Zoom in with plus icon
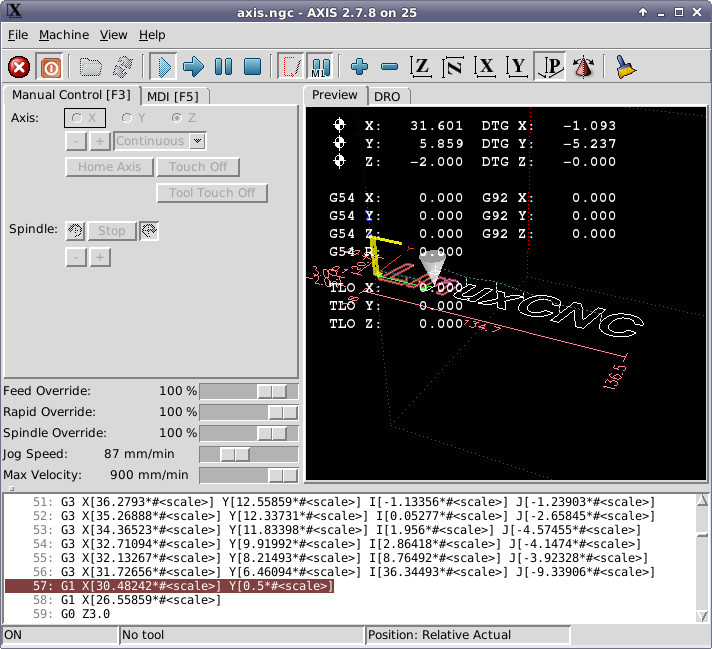Viewport: 712px width, 649px height. pyautogui.click(x=360, y=67)
